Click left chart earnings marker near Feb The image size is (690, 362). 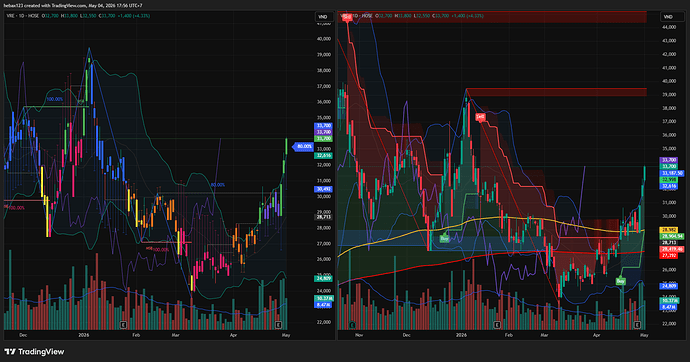click(x=123, y=325)
